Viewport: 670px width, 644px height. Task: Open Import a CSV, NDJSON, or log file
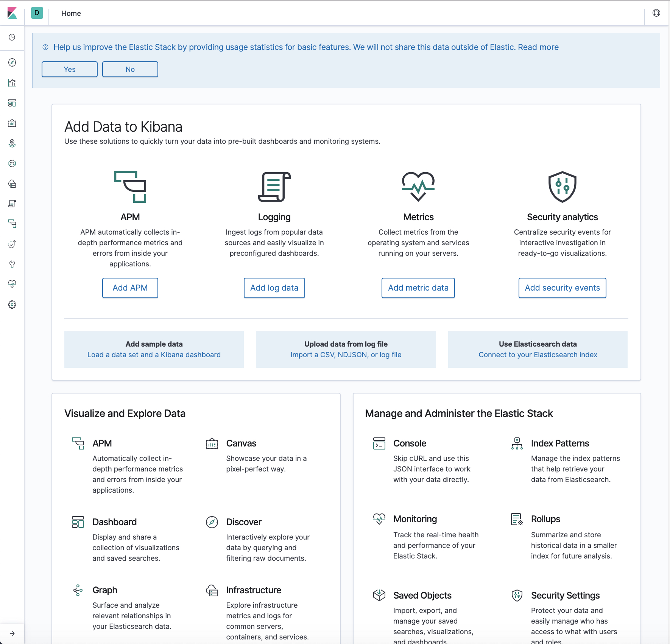pyautogui.click(x=346, y=355)
